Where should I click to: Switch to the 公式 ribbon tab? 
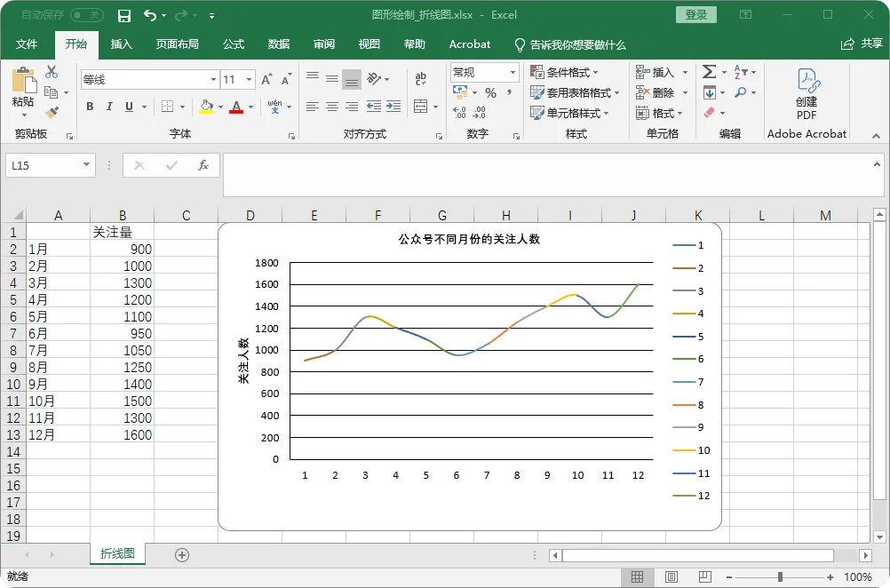point(234,44)
